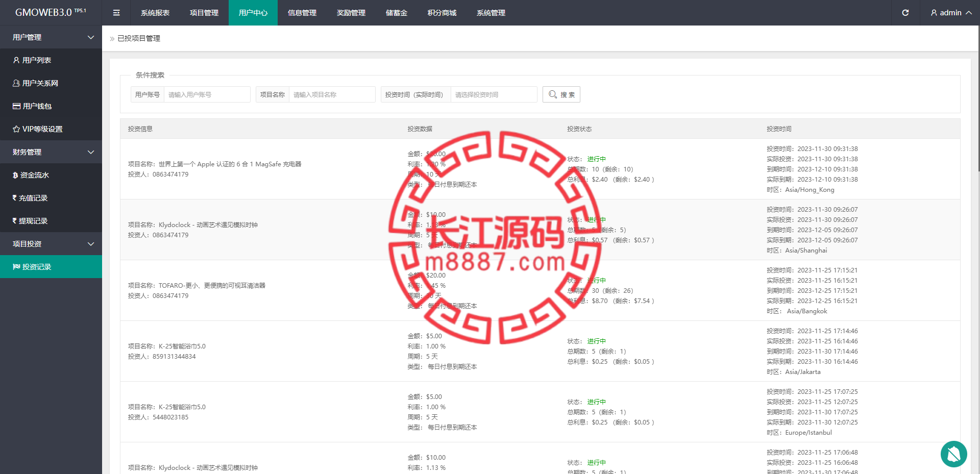
Task: Click 投资信息 column header
Action: [140, 129]
